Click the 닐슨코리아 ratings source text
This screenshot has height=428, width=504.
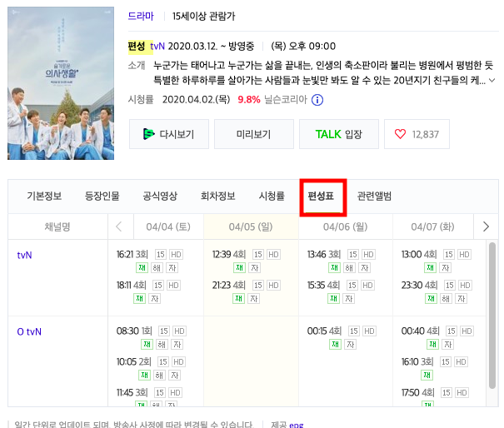point(286,100)
